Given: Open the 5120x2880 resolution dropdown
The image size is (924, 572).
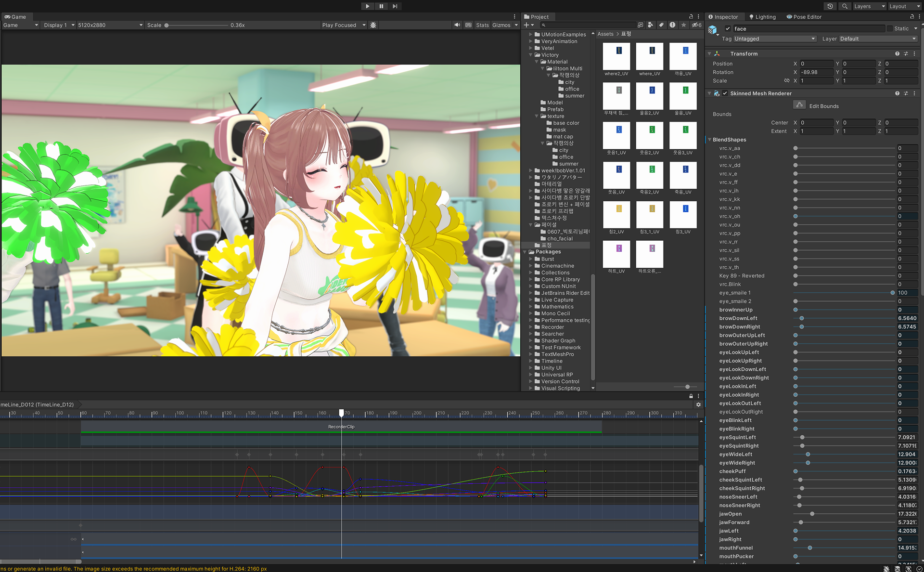Looking at the screenshot, I should (110, 25).
